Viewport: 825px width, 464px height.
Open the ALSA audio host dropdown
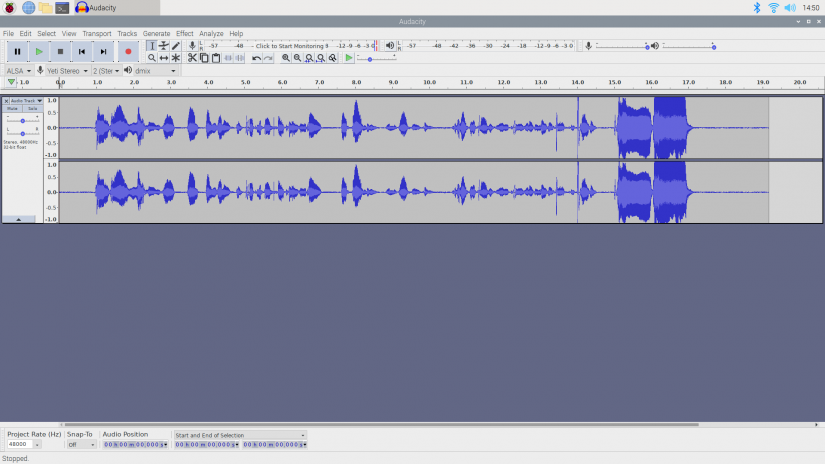(18, 71)
